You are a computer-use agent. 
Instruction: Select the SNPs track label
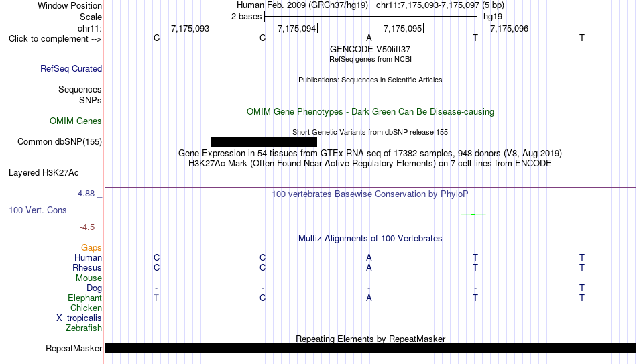coord(91,100)
